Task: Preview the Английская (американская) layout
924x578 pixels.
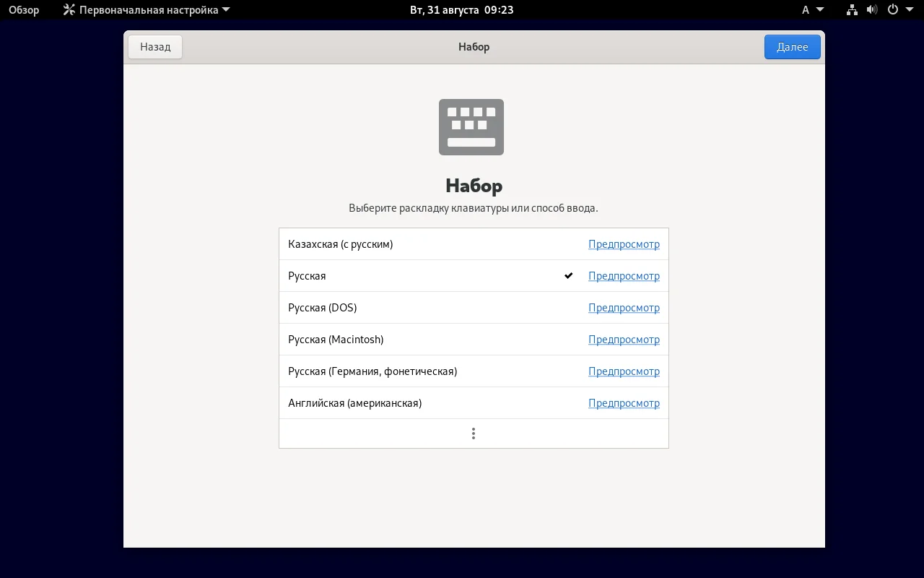Action: tap(624, 402)
